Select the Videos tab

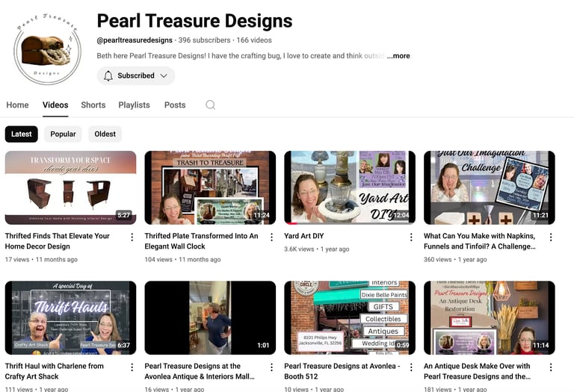(x=55, y=105)
